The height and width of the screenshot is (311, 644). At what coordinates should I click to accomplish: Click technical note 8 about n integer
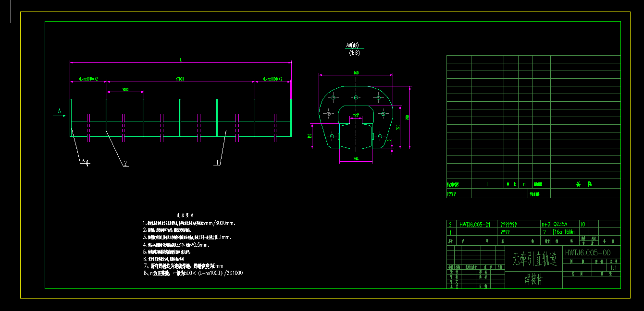click(193, 273)
